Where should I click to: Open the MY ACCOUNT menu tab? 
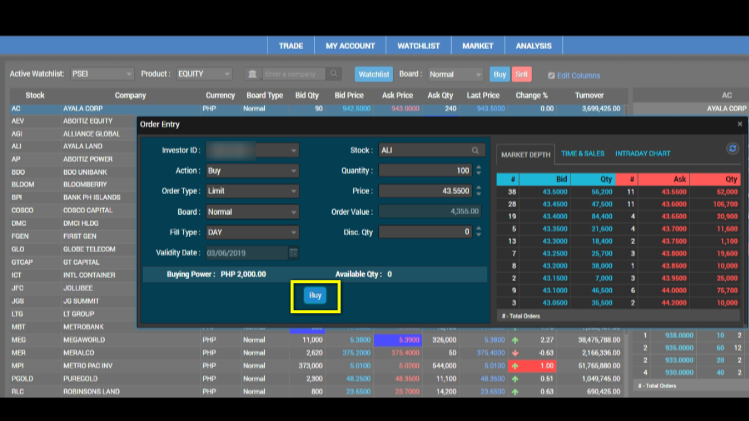pyautogui.click(x=350, y=46)
